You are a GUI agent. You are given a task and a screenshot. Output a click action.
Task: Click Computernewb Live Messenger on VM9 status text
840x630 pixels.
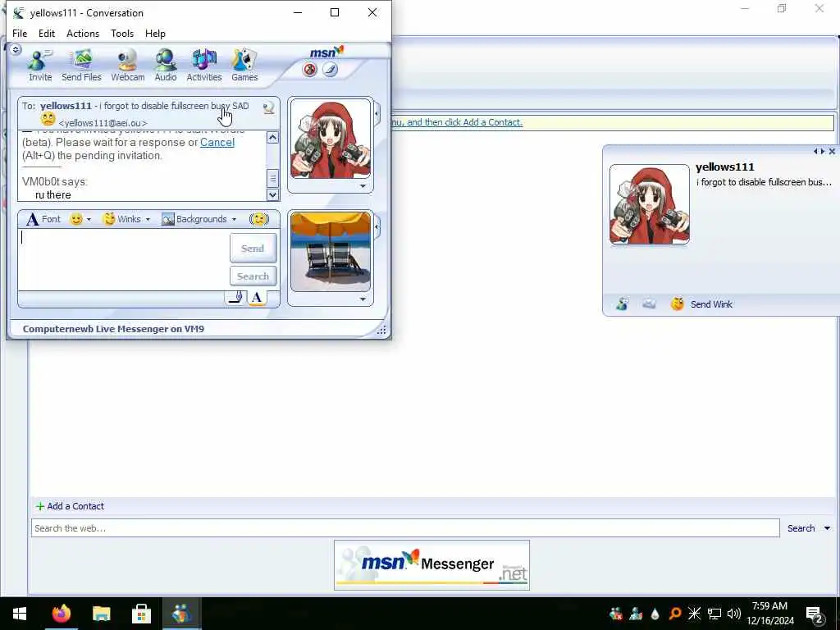113,329
